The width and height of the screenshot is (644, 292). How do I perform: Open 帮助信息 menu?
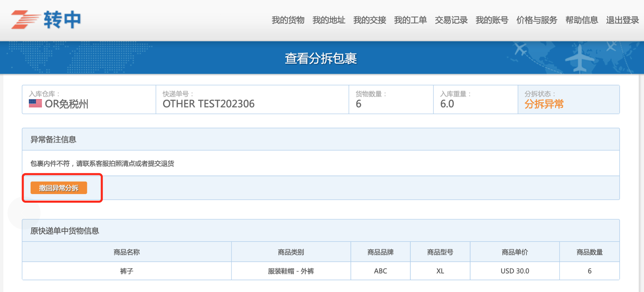point(582,20)
